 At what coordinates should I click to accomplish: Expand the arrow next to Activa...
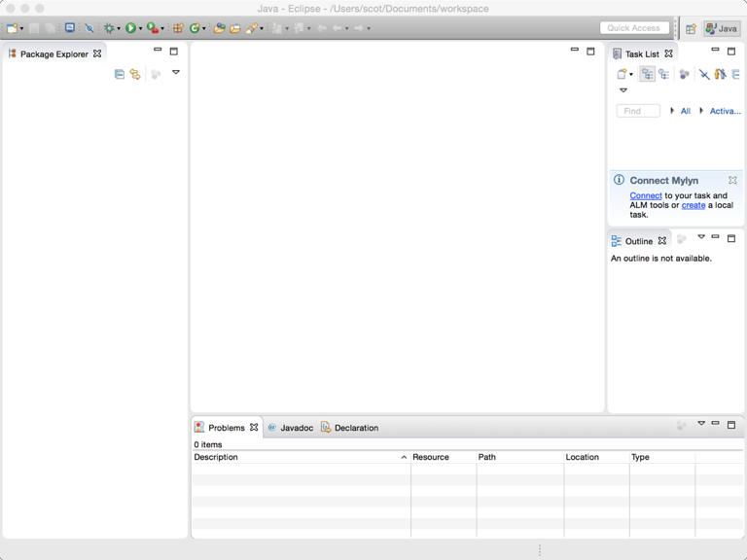pyautogui.click(x=701, y=111)
